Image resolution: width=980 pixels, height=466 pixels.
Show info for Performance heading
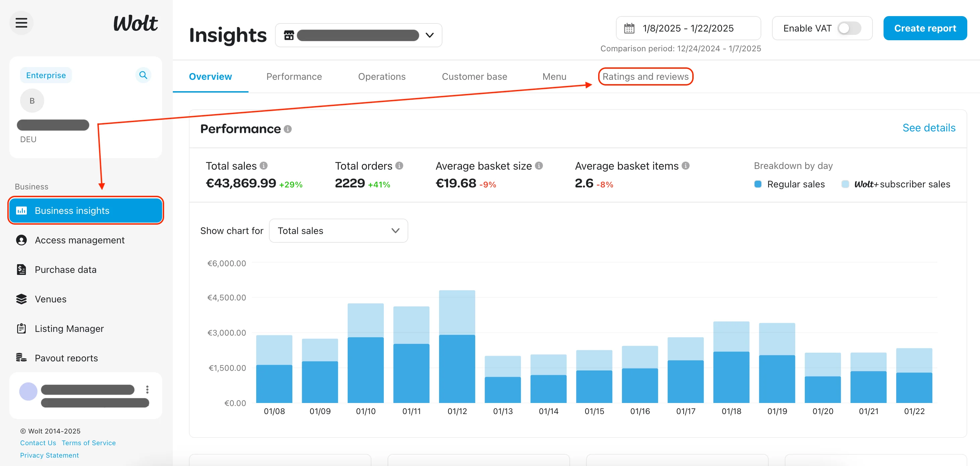tap(288, 129)
